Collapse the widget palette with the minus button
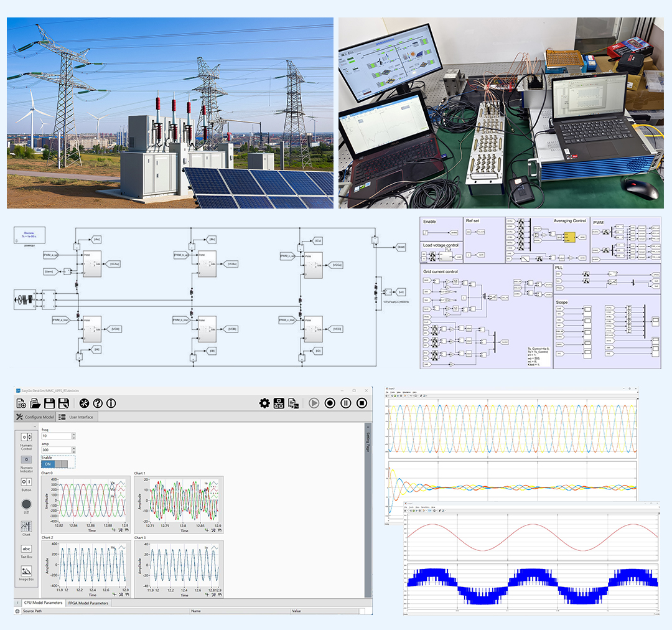This screenshot has height=630, width=672. tap(35, 426)
